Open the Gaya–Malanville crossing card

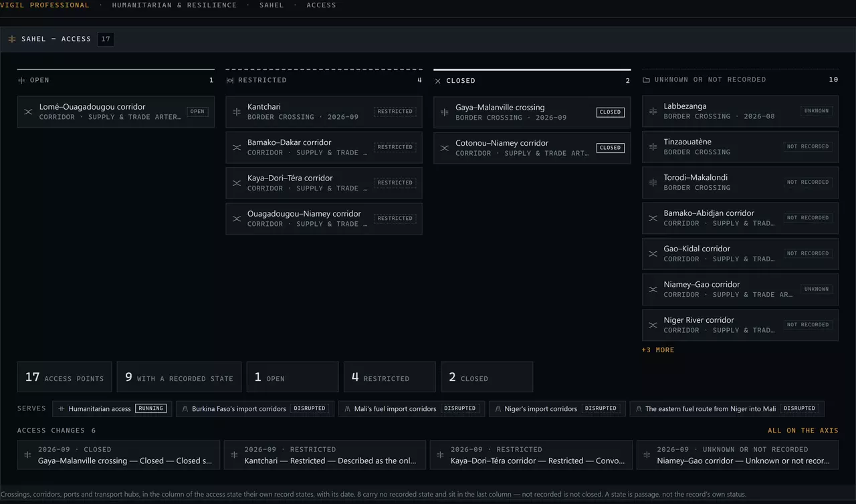[x=532, y=112]
